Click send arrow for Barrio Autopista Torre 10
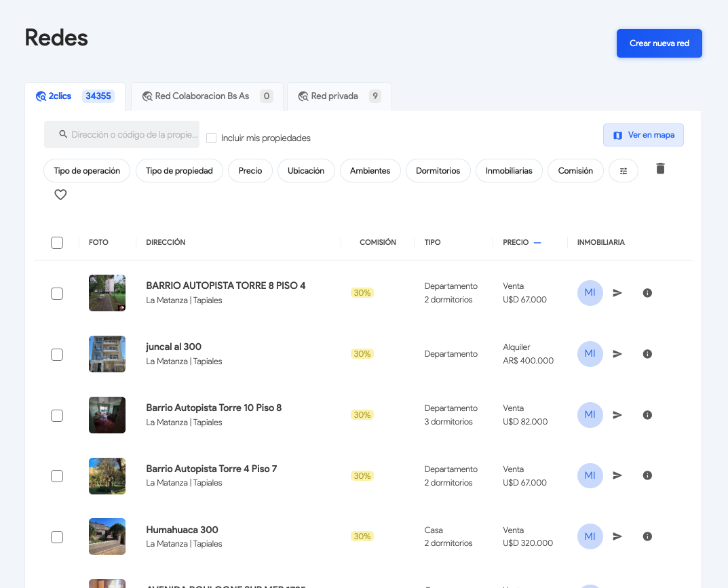 click(x=617, y=415)
